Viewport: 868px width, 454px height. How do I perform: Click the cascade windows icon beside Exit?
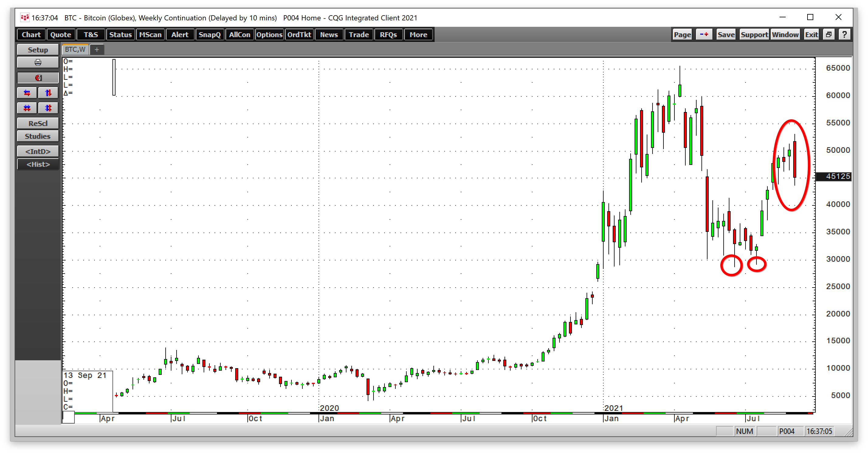tap(828, 35)
